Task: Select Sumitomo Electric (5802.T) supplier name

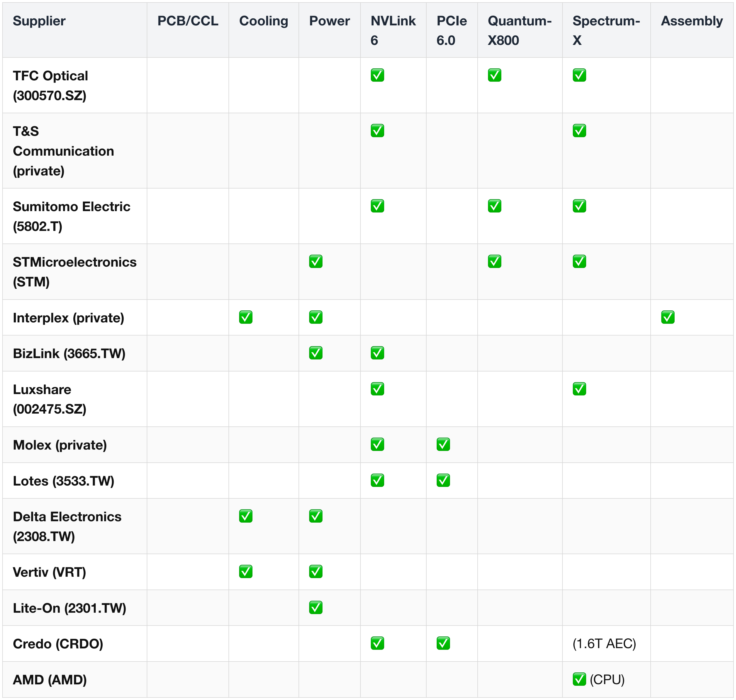Action: click(x=72, y=216)
